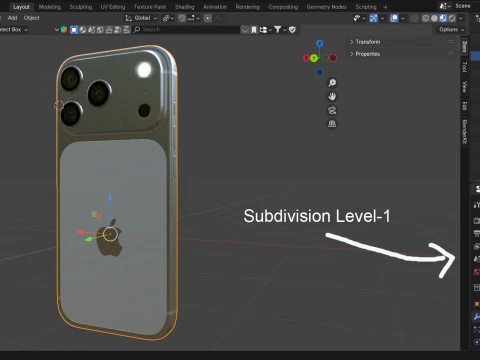Click the search field in the header

point(186,30)
